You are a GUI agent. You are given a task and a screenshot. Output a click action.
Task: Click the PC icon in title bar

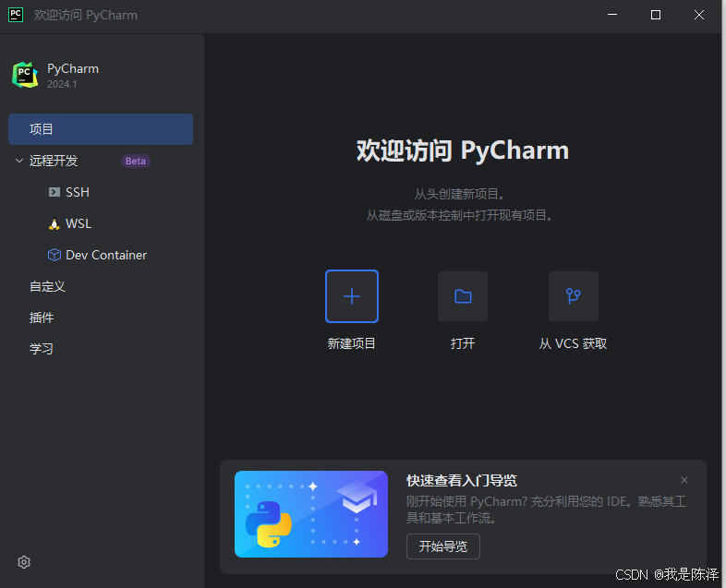pyautogui.click(x=16, y=15)
